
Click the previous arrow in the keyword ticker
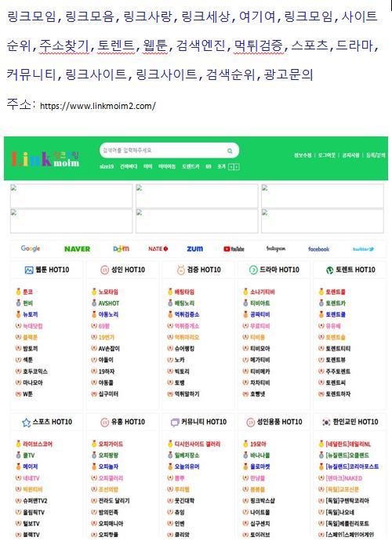pos(231,166)
